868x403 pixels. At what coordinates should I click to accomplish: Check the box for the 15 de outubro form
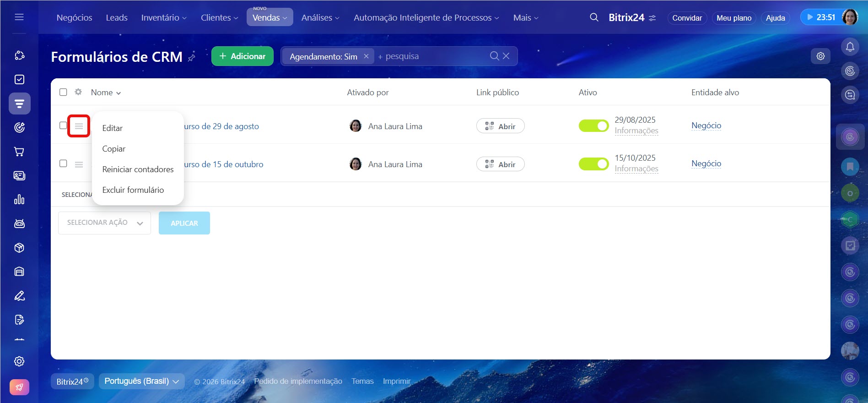coord(63,163)
